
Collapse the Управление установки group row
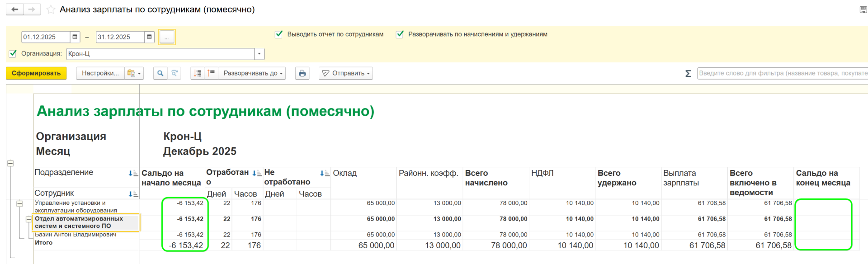click(x=19, y=204)
